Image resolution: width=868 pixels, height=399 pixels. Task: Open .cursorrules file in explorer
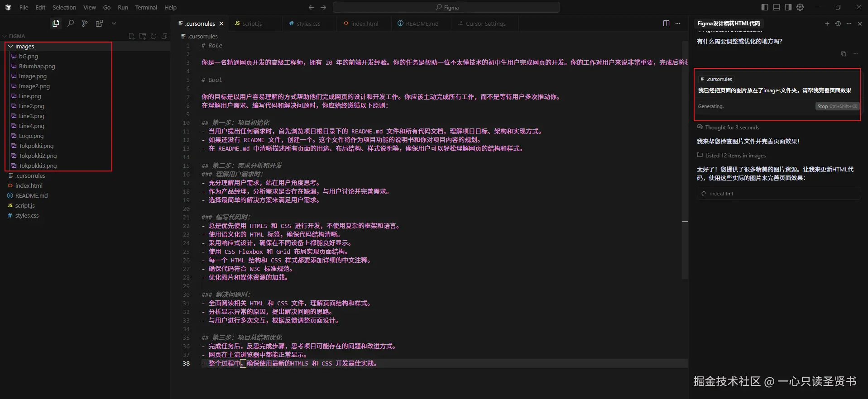pos(30,176)
